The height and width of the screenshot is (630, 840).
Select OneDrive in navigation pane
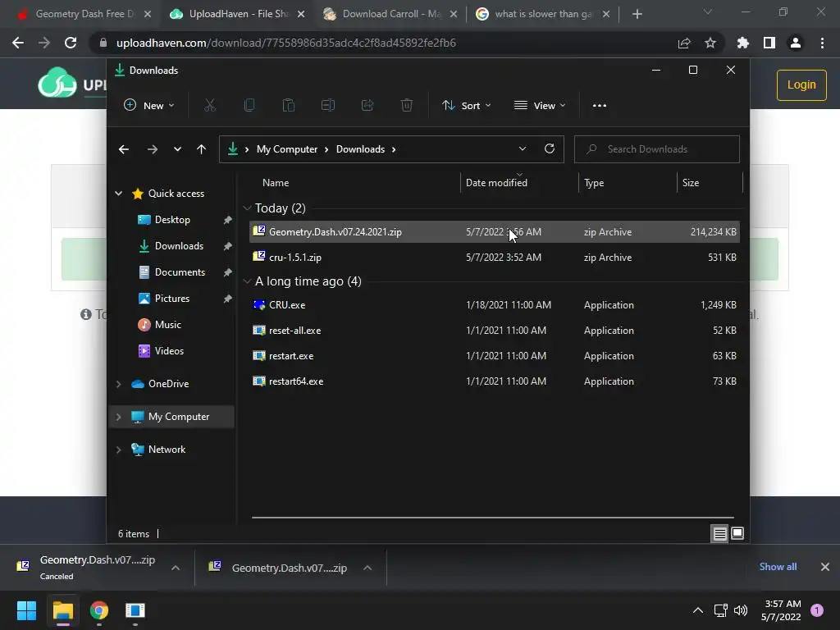tap(168, 384)
